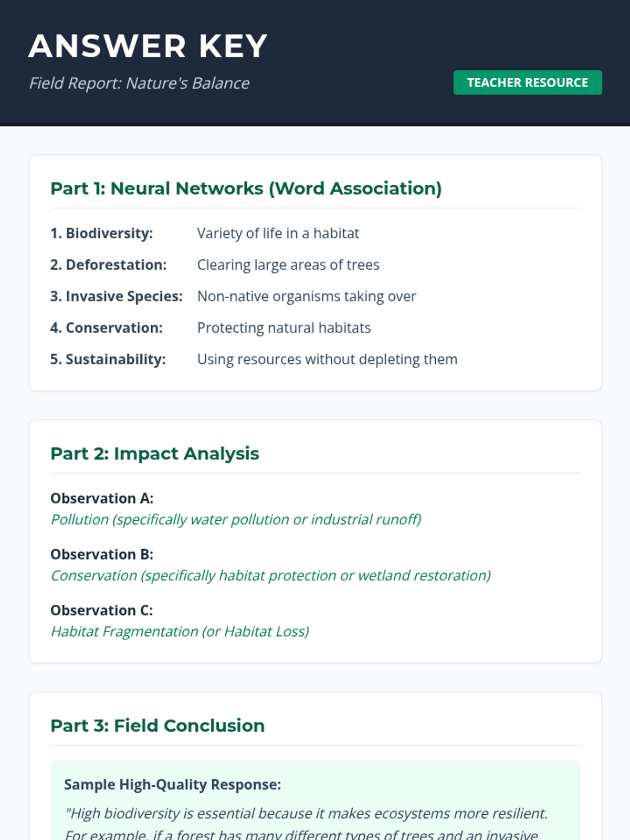Click the Sample High-Quality Response label
The image size is (630, 840).
(172, 784)
